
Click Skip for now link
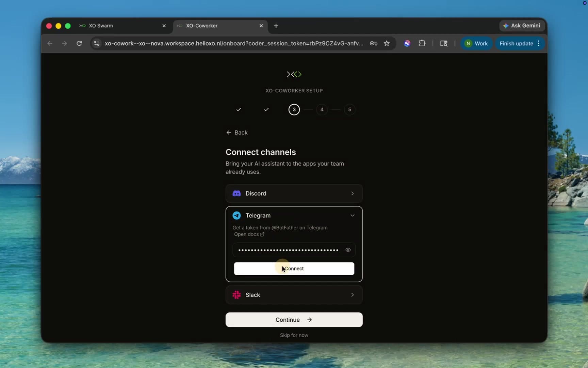(294, 335)
